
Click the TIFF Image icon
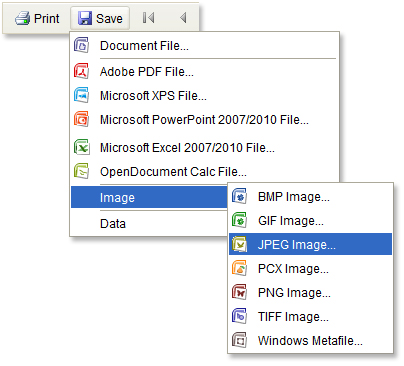(x=239, y=316)
